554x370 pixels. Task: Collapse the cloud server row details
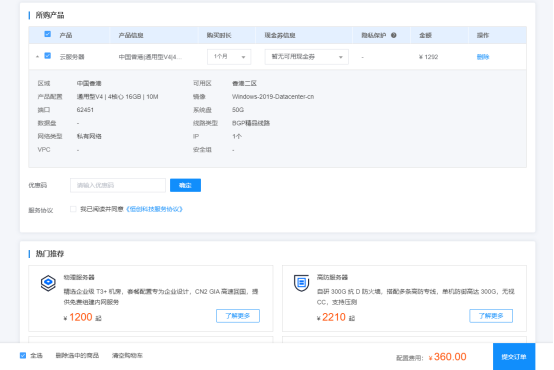(x=37, y=57)
